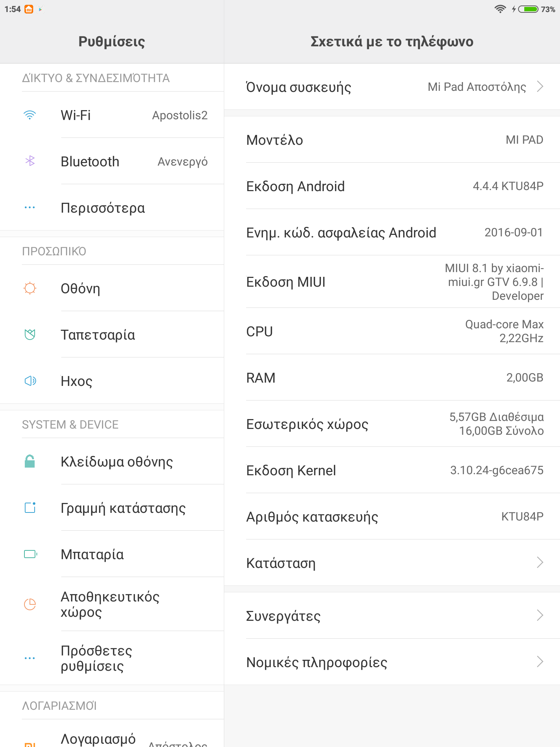The image size is (560, 747).
Task: Tap the Bluetooth icon in settings list
Action: tap(30, 161)
